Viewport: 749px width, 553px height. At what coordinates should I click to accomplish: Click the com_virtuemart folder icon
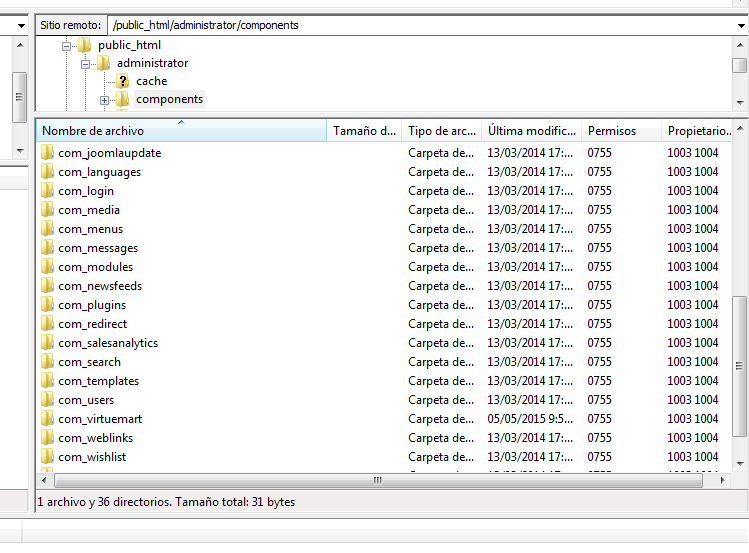pyautogui.click(x=47, y=419)
